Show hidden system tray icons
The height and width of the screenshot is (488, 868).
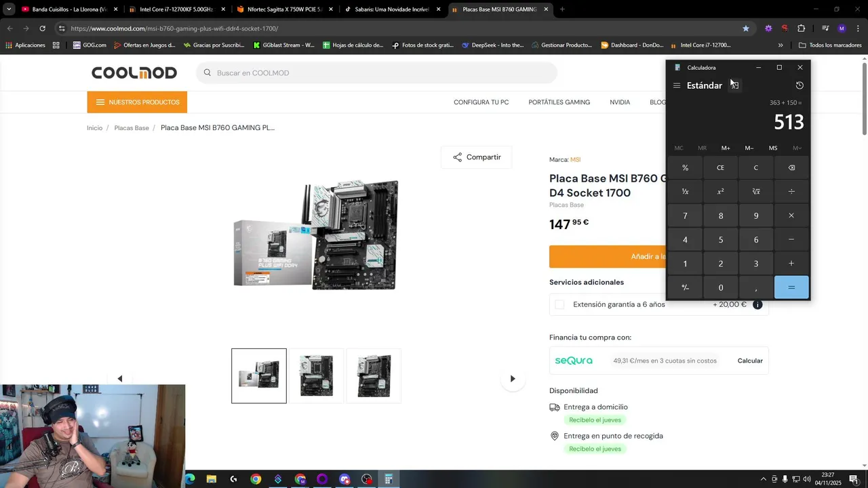(x=763, y=479)
